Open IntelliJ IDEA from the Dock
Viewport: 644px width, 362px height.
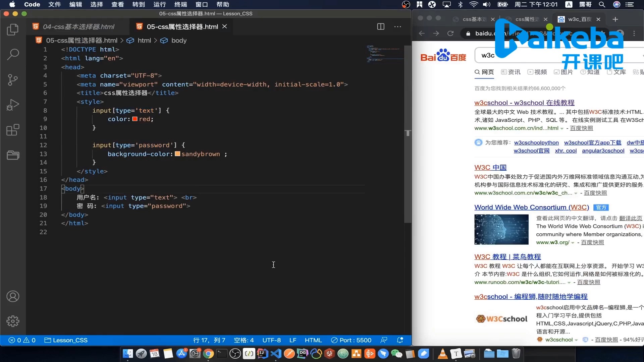(262, 354)
